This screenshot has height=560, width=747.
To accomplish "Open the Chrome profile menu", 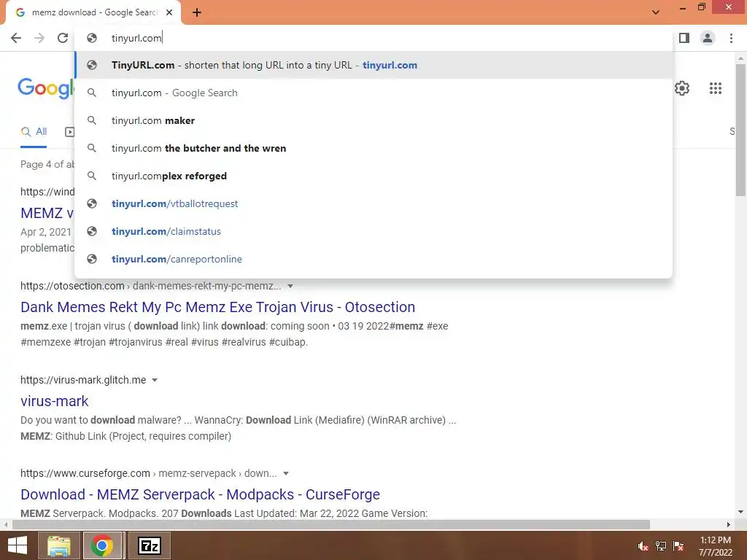I will pyautogui.click(x=708, y=38).
